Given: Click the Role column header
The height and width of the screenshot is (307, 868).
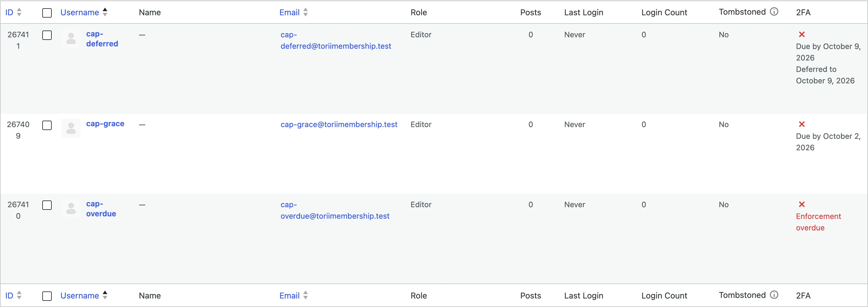Looking at the screenshot, I should coord(419,12).
